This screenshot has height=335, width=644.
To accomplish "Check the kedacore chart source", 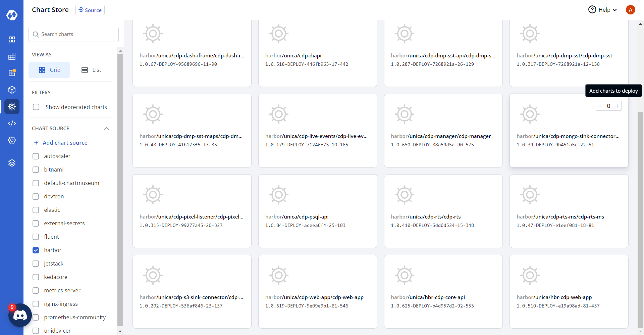I will (x=36, y=277).
